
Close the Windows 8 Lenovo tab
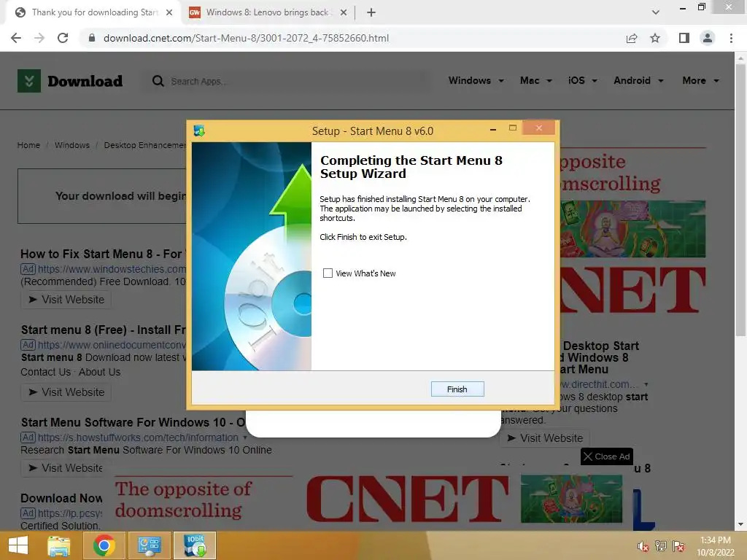pyautogui.click(x=343, y=12)
